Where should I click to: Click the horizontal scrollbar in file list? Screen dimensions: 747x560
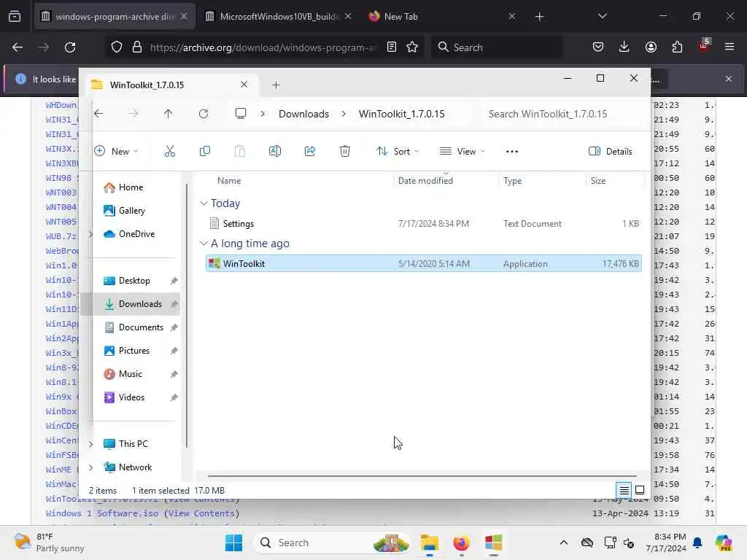tap(422, 475)
